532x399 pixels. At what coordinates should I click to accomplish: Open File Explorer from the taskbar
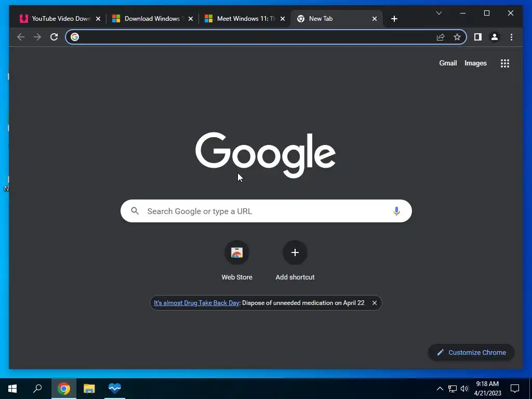[89, 389]
